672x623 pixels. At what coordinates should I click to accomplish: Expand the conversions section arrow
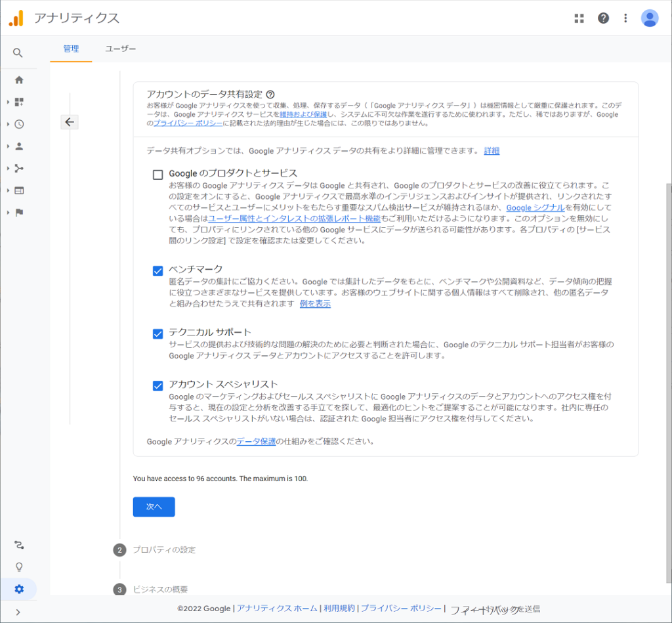click(8, 212)
